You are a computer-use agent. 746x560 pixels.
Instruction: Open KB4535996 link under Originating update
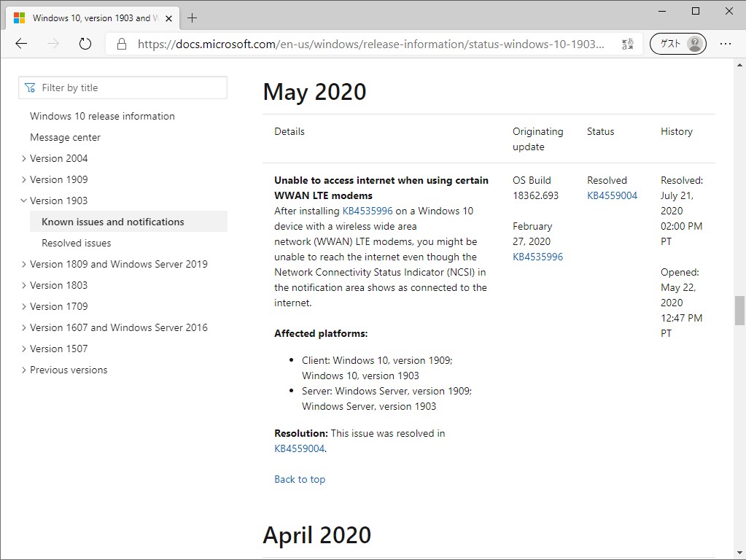pyautogui.click(x=537, y=257)
